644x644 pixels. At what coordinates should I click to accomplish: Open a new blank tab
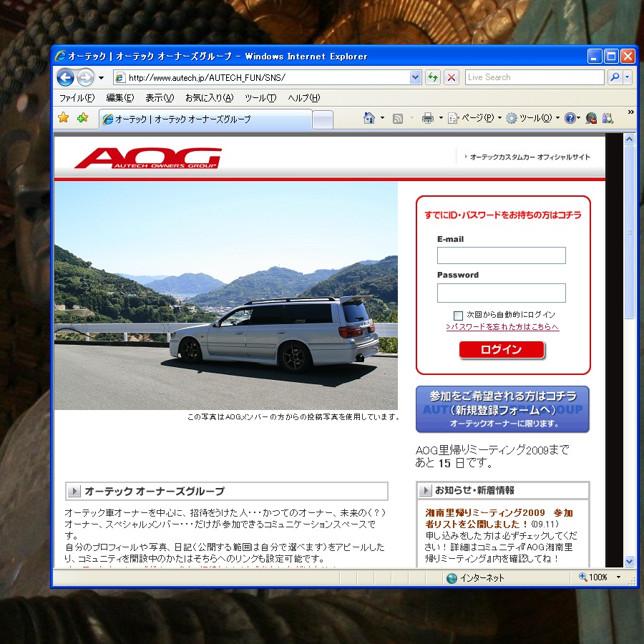coord(323,120)
